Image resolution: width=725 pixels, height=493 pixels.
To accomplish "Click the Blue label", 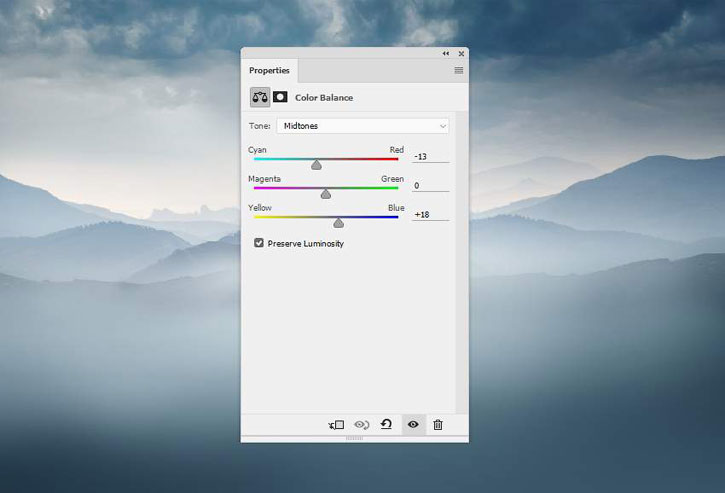I will (x=396, y=208).
